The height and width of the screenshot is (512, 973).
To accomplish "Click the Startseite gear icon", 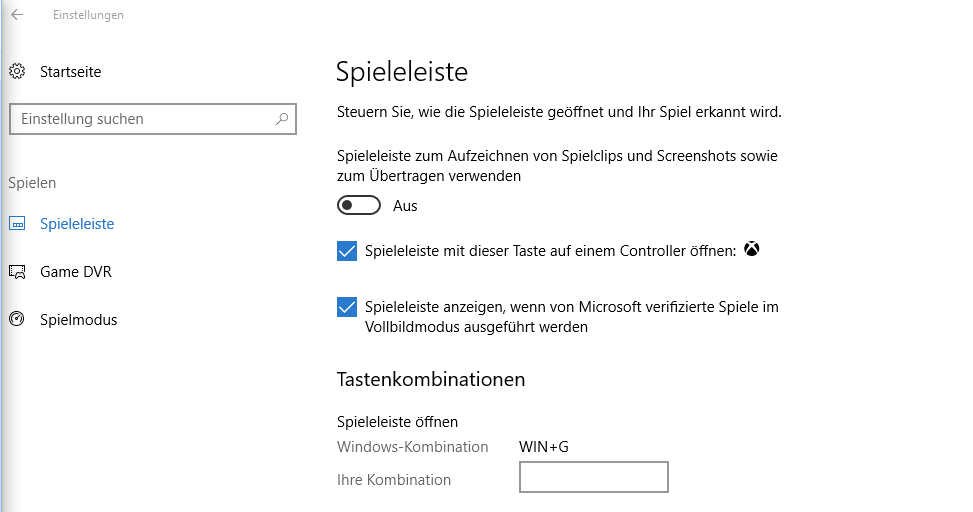I will click(17, 72).
